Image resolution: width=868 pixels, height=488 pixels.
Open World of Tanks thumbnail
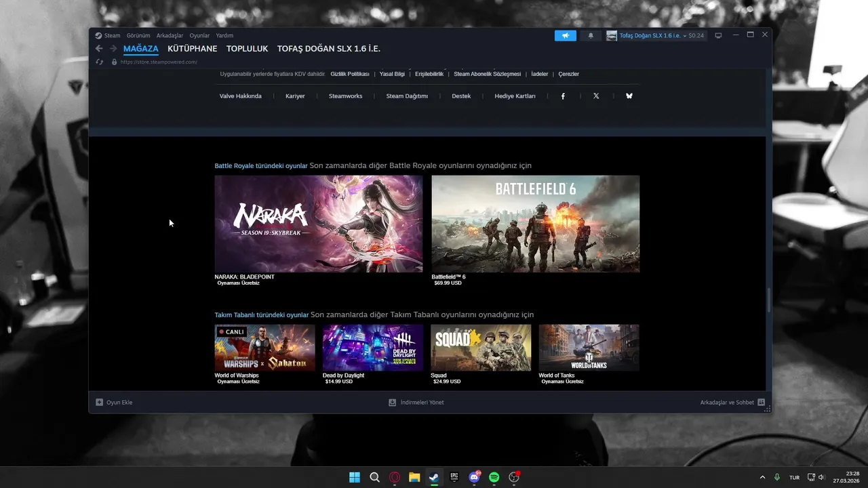click(x=589, y=348)
